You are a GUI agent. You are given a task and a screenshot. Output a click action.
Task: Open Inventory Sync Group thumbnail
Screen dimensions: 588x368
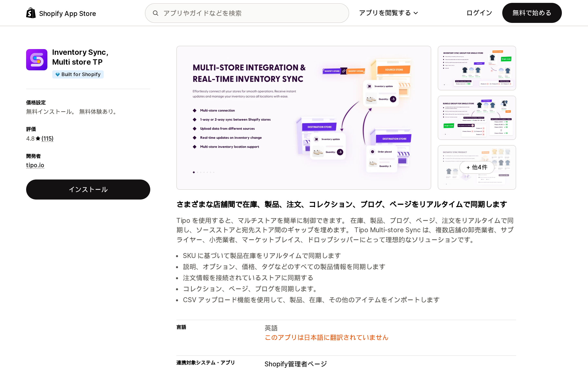(x=477, y=68)
